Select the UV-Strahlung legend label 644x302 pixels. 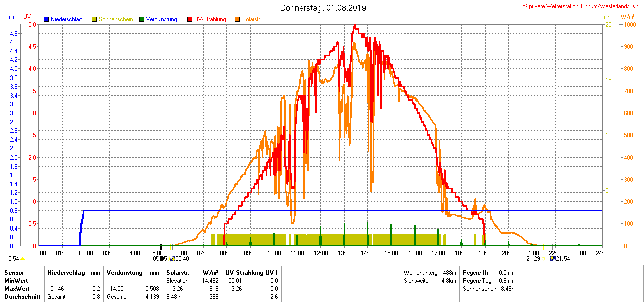click(210, 19)
